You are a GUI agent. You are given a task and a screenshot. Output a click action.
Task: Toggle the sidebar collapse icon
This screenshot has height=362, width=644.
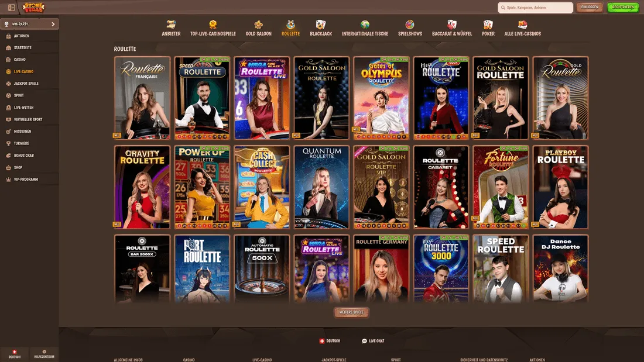pos(12,8)
